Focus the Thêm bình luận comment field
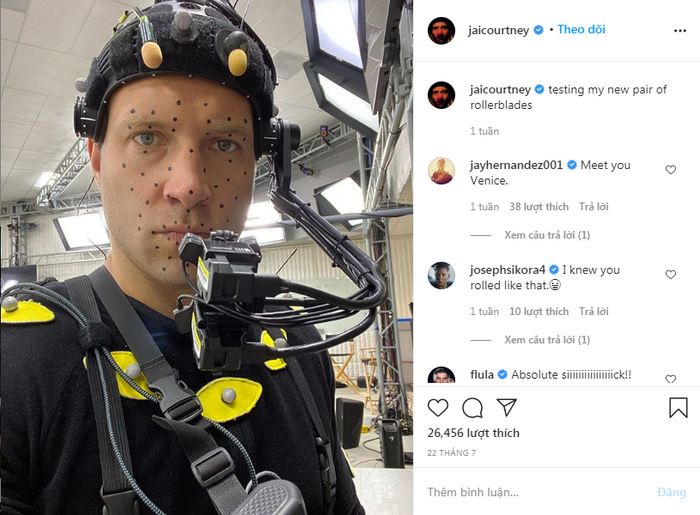This screenshot has height=515, width=700. [x=536, y=492]
